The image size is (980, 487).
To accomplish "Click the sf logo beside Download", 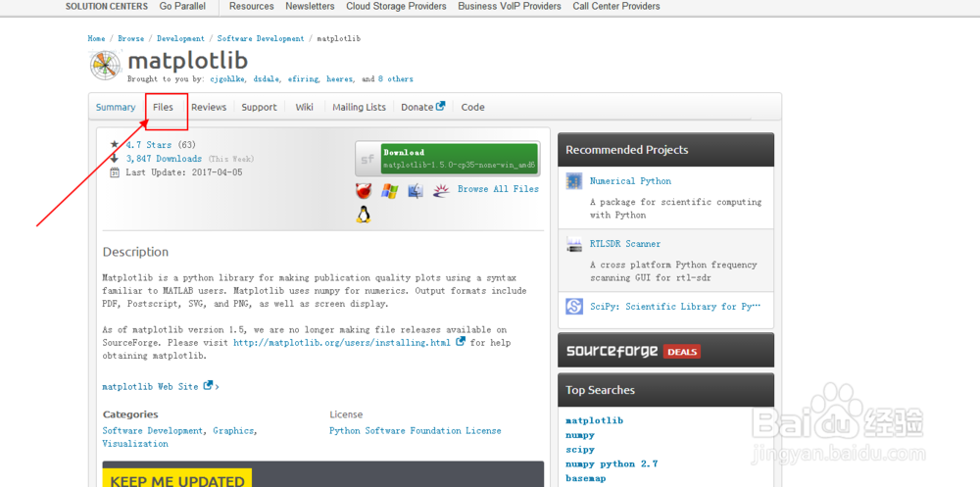I will [368, 160].
